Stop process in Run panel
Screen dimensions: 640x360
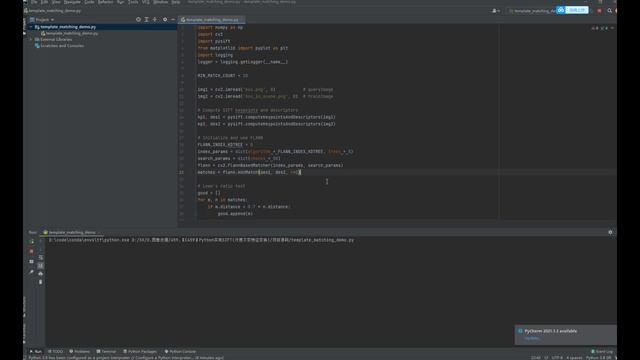[x=31, y=251]
